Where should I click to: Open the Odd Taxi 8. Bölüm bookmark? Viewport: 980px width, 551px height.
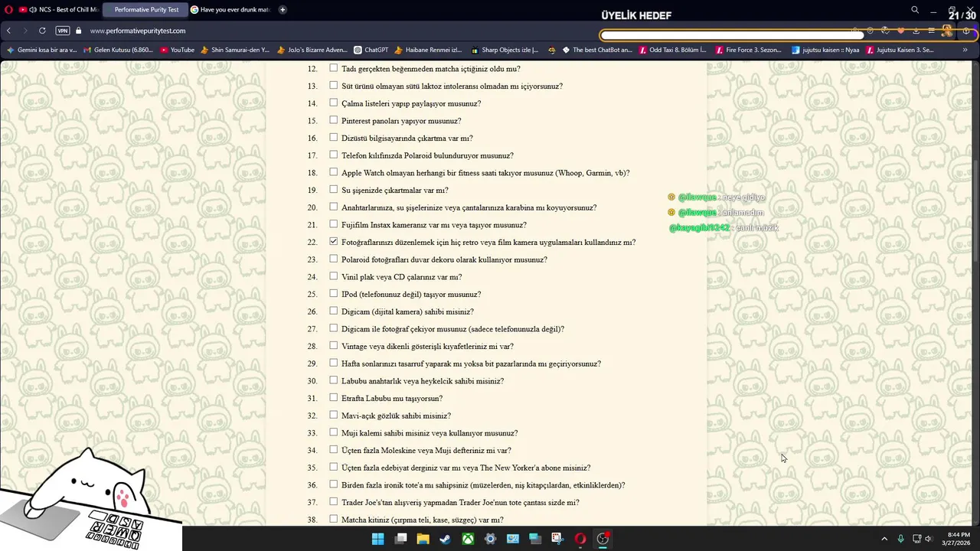point(672,50)
